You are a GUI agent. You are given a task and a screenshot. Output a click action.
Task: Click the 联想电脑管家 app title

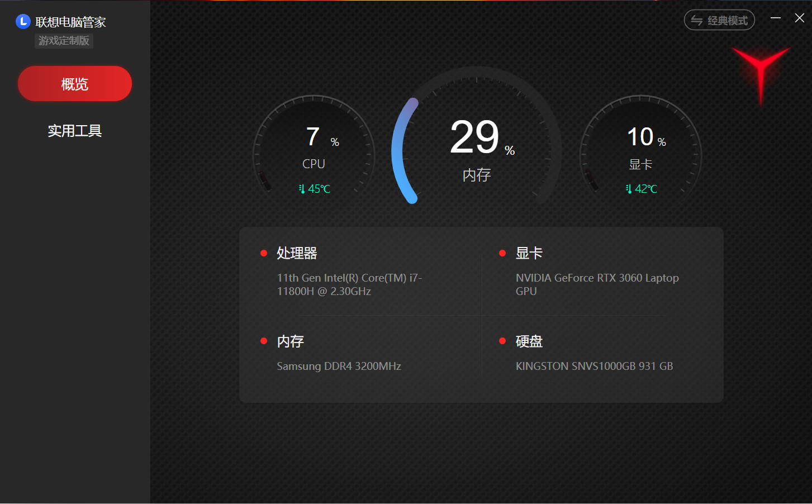tap(70, 22)
